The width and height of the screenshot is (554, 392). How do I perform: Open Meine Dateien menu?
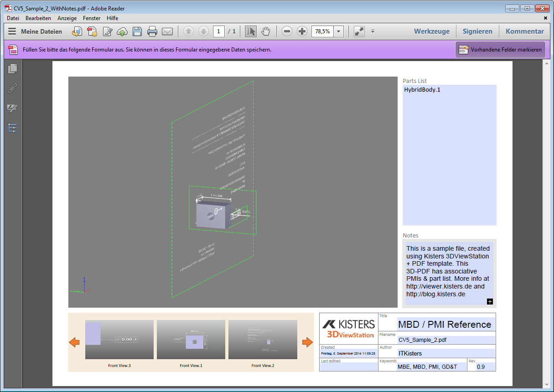tap(35, 31)
